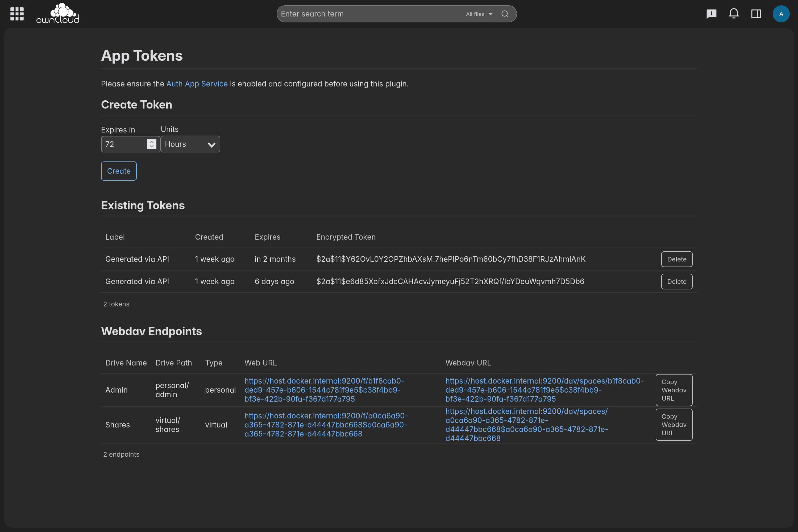This screenshot has width=798, height=532.
Task: Open the feedback speech-bubble icon
Action: click(x=711, y=14)
